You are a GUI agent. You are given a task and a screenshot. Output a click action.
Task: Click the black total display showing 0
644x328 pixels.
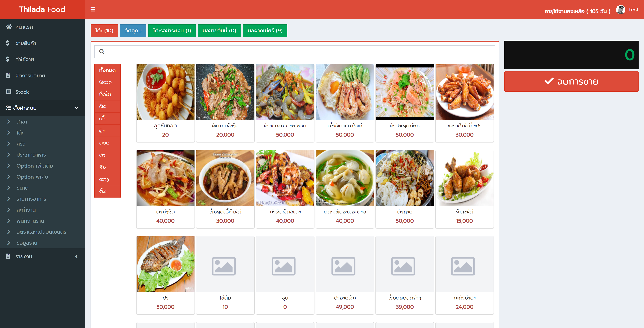click(x=571, y=55)
